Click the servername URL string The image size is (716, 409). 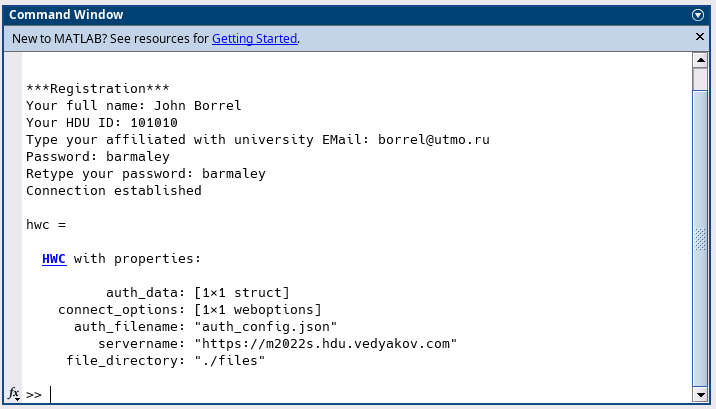(325, 343)
